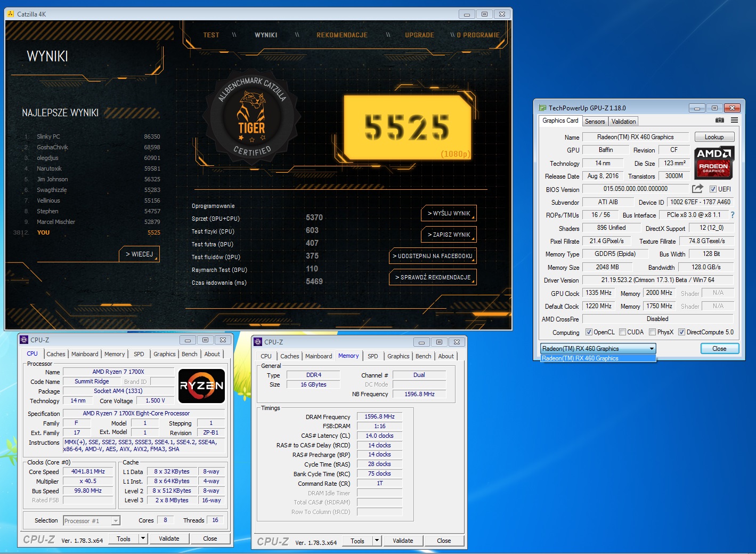Toggle the DirectCompute 5.0 checkbox
This screenshot has height=554, width=756.
tap(681, 332)
